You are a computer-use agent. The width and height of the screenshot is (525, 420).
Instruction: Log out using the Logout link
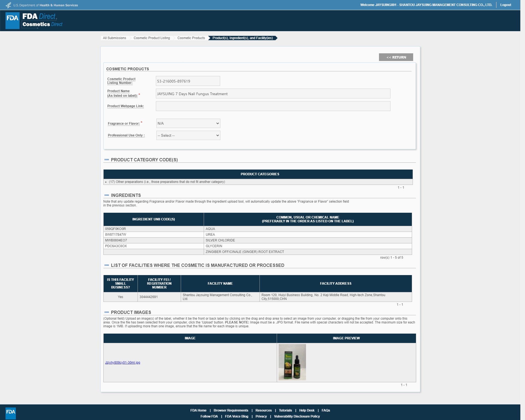point(506,5)
